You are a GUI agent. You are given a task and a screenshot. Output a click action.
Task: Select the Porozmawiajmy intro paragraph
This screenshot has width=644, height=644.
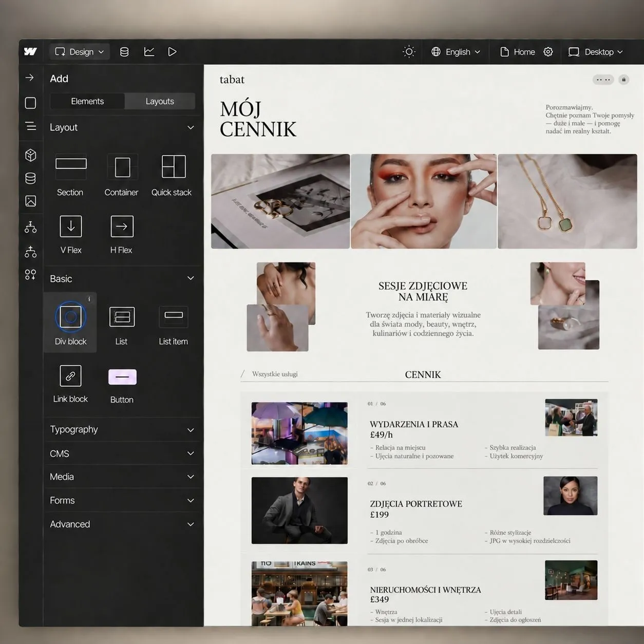[590, 119]
